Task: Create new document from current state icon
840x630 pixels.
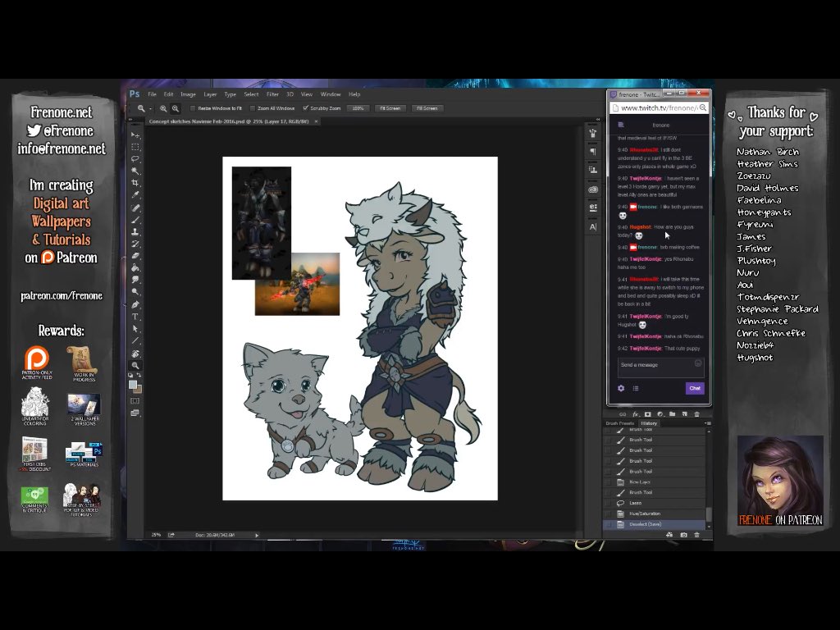Action: click(669, 535)
